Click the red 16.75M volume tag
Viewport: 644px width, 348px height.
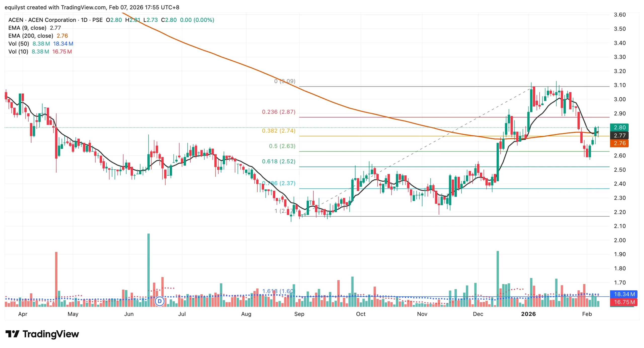[624, 302]
